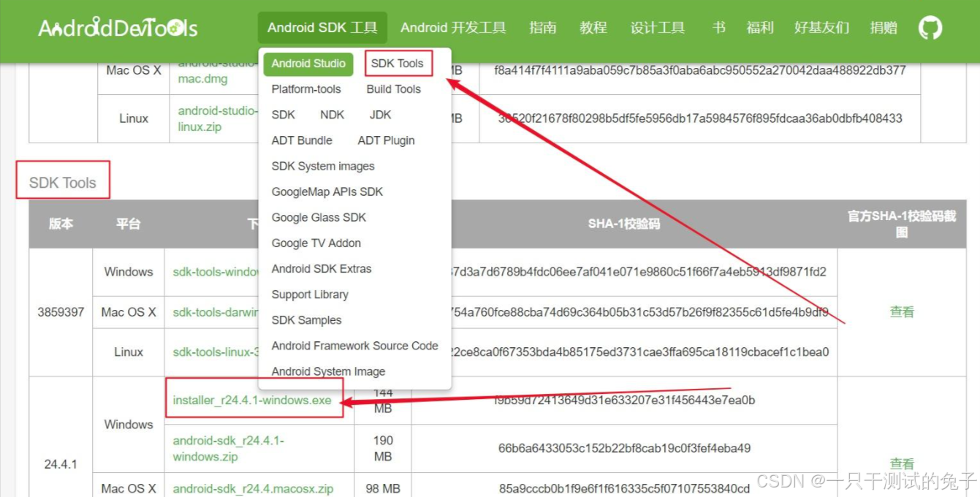Open SDK System images entry
The width and height of the screenshot is (980, 497).
[323, 166]
